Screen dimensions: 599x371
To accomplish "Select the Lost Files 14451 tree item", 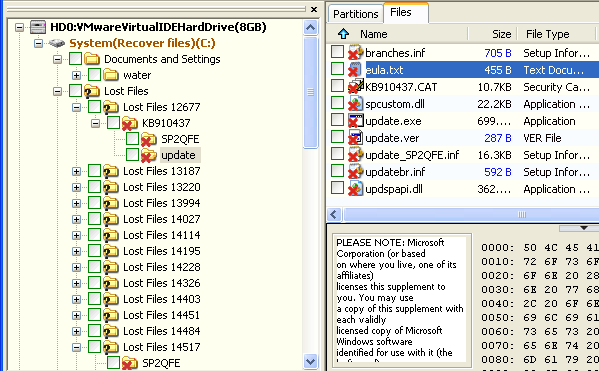I will coord(162,315).
